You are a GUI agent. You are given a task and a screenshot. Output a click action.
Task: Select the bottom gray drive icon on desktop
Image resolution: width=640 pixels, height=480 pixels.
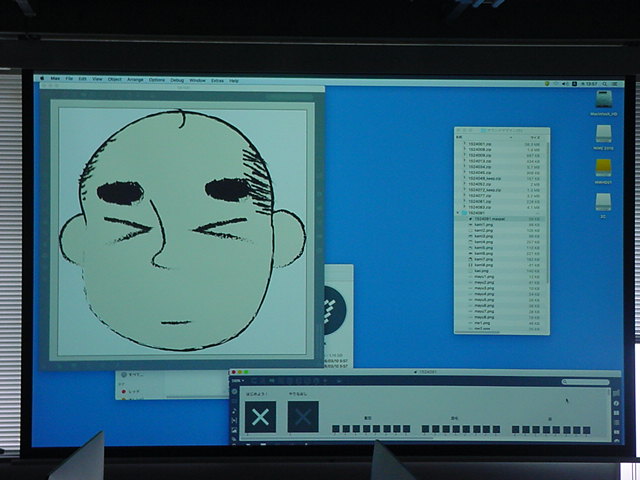click(x=603, y=202)
